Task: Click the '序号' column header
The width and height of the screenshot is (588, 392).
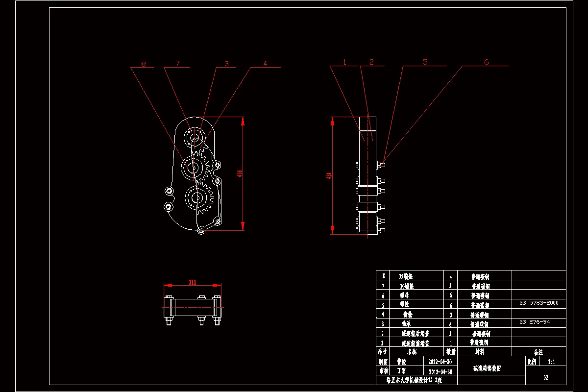Action: [383, 352]
